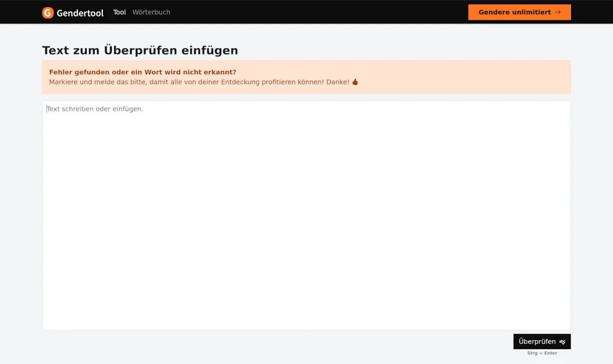Switch to the Tool tab
This screenshot has height=364, width=613.
point(119,12)
